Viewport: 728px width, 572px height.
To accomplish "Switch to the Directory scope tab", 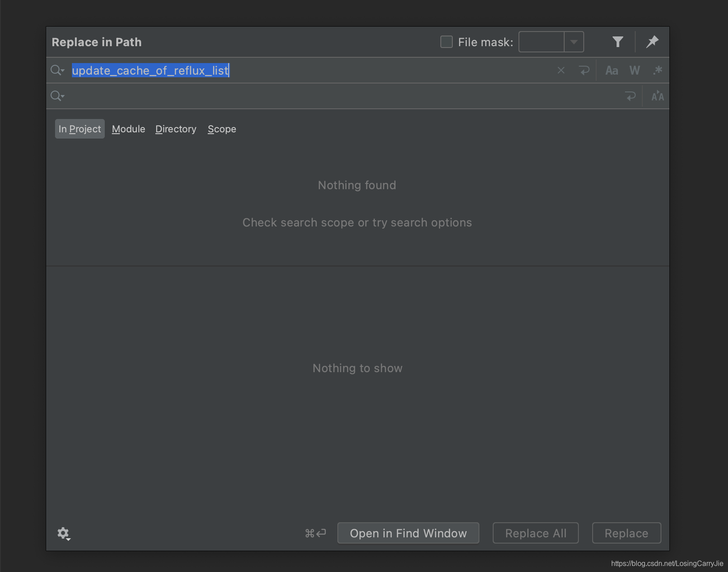I will (176, 129).
